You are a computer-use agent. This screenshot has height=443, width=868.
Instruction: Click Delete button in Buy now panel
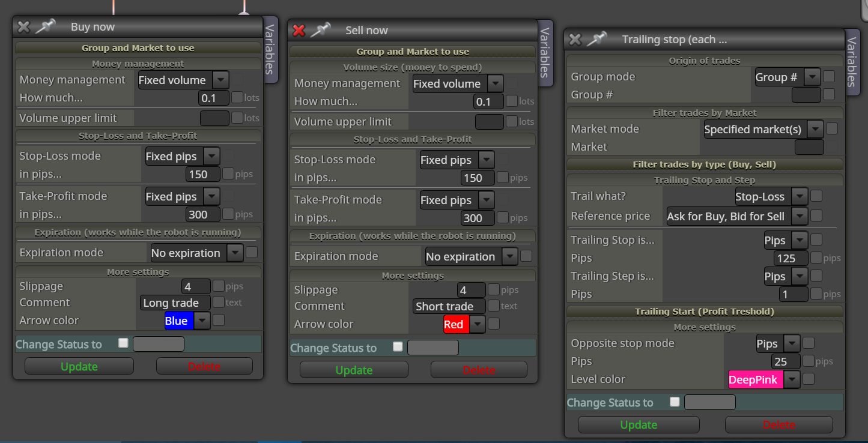click(204, 366)
